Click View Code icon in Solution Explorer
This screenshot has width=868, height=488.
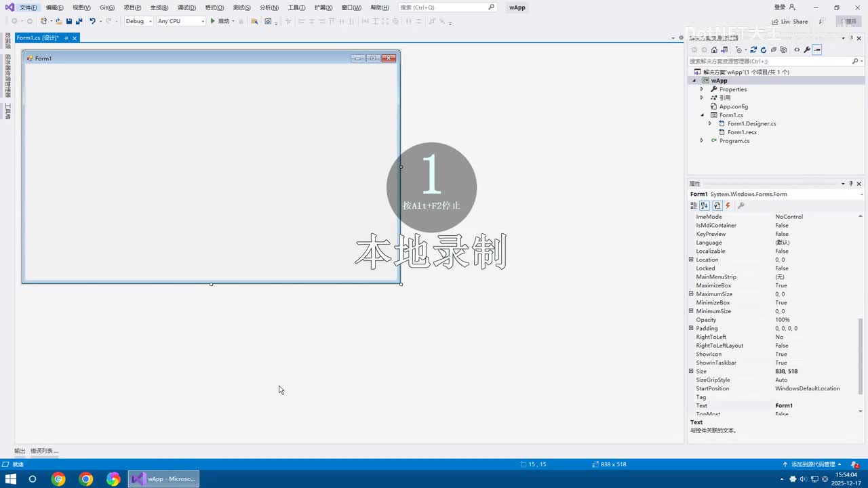(x=797, y=49)
